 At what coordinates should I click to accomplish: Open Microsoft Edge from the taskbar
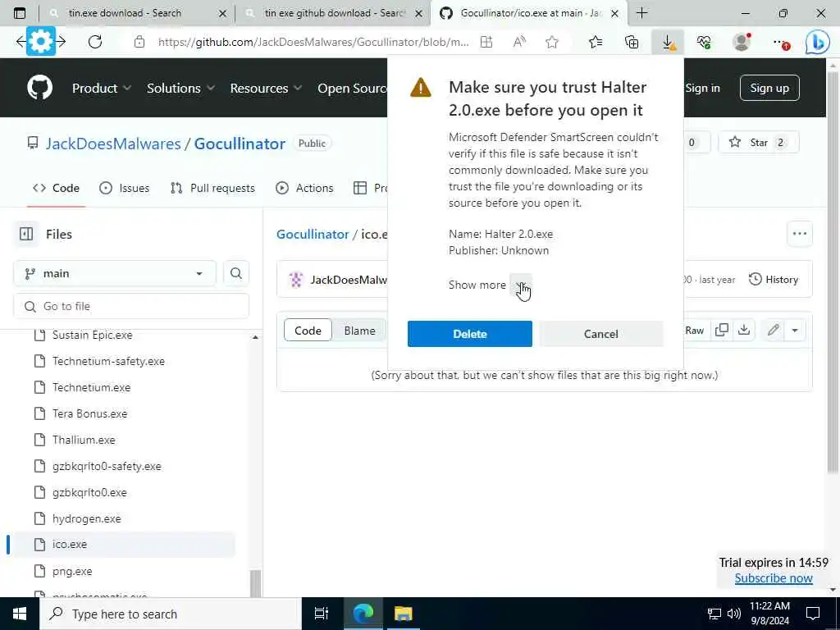363,614
